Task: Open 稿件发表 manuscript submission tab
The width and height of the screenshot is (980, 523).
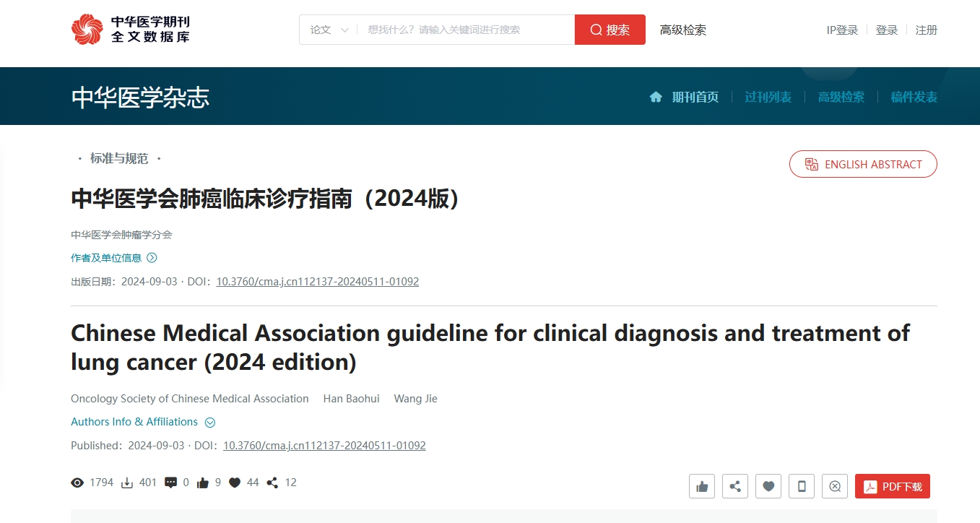Action: click(914, 97)
